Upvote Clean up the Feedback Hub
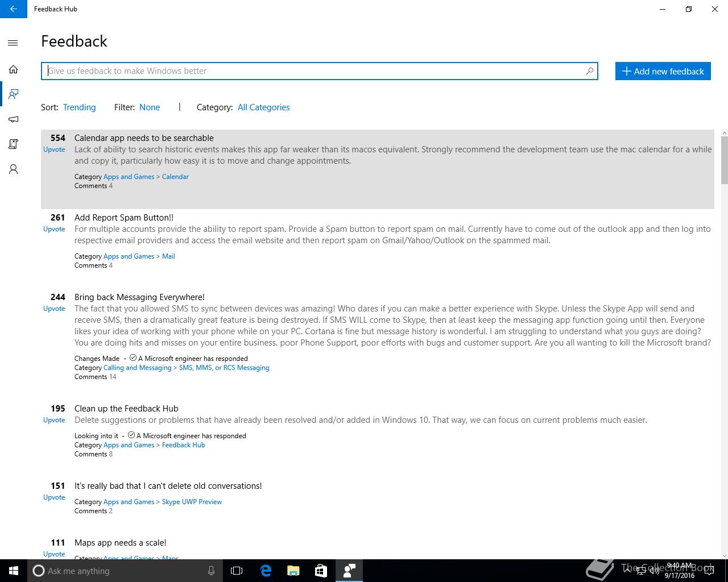Screen dimensions: 728x582 point(54,420)
